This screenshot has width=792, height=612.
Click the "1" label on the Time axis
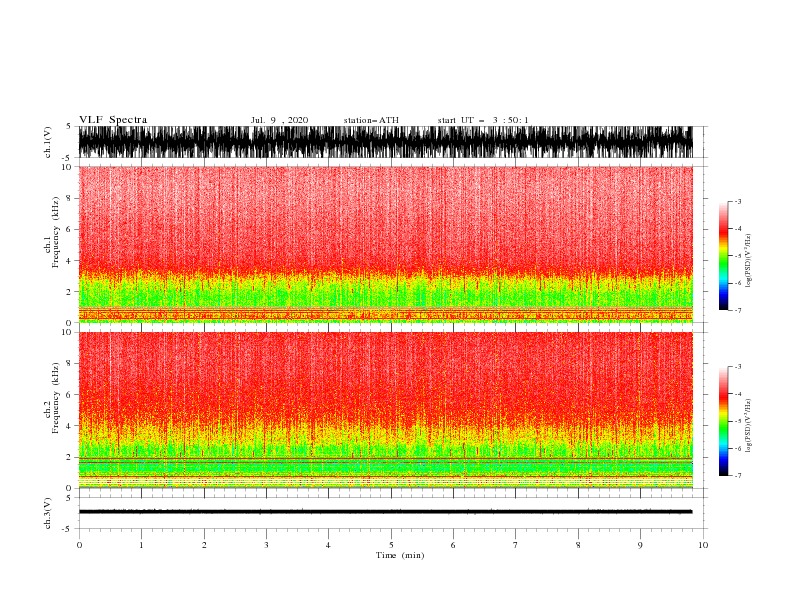pyautogui.click(x=141, y=545)
